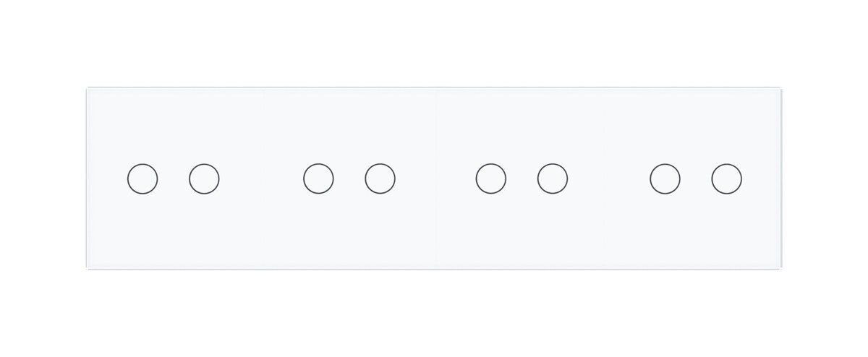Click the glass between the third circle pair
Image resolution: width=868 pixels, height=357 pixels.
522,178
